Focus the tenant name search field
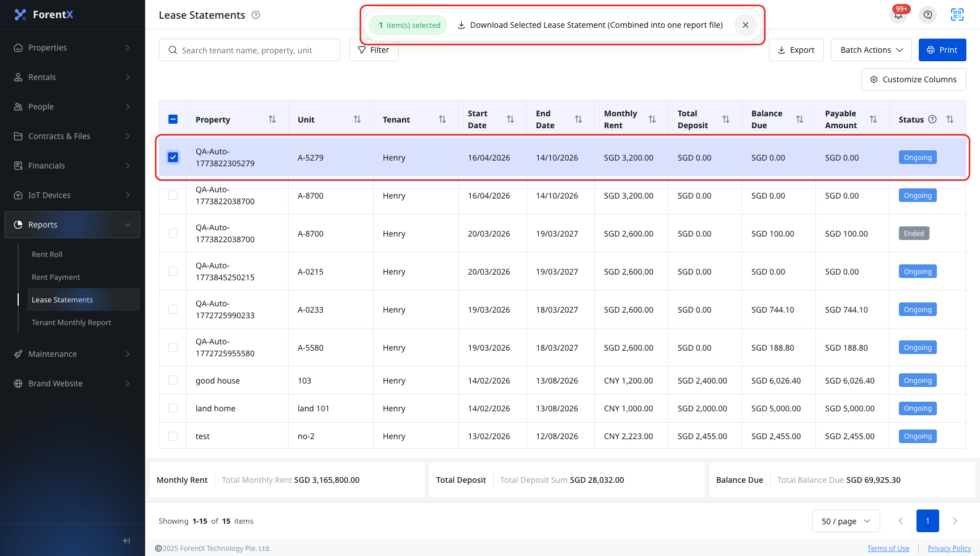Image resolution: width=980 pixels, height=556 pixels. click(x=250, y=50)
